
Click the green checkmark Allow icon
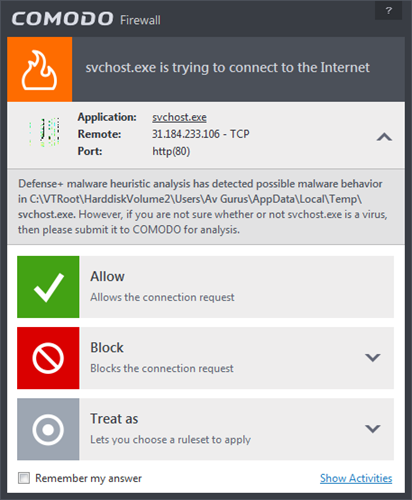click(x=48, y=287)
